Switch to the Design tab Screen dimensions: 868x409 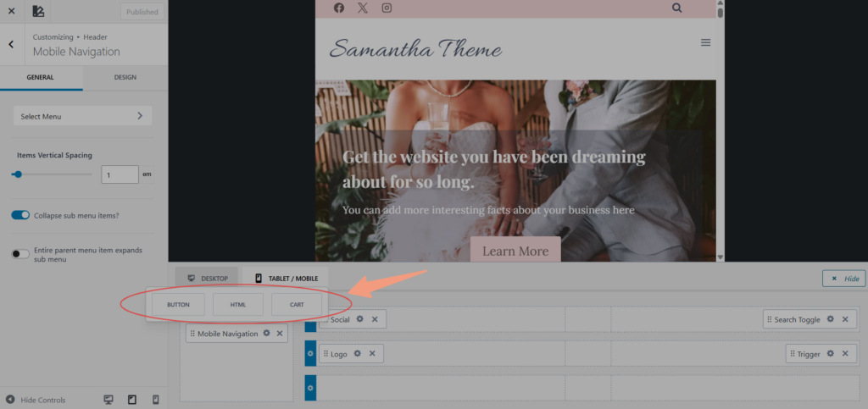tap(125, 77)
